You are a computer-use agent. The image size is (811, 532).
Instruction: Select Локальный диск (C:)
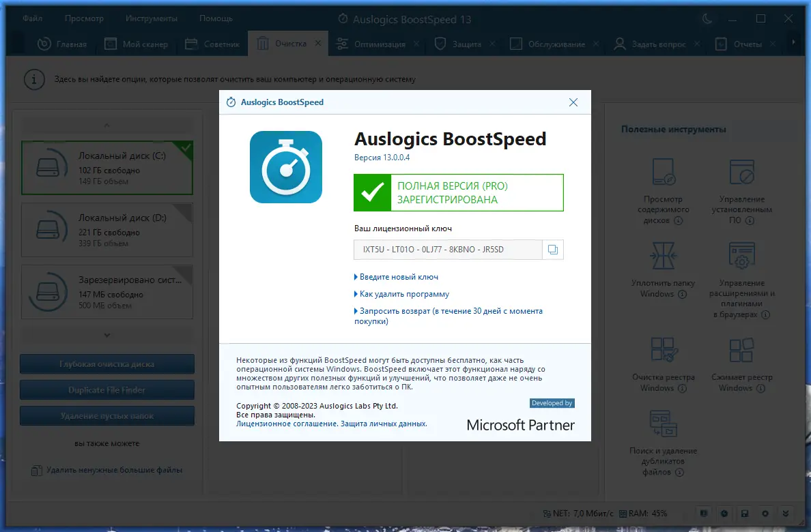tap(107, 168)
